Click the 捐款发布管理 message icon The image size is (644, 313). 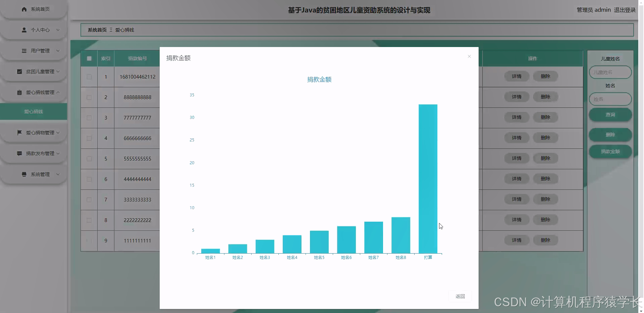tap(19, 153)
